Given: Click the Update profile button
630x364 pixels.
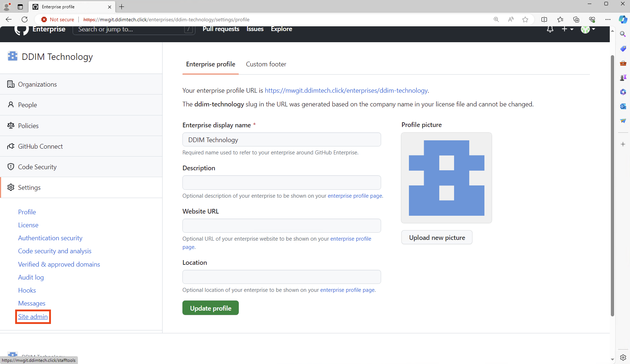Looking at the screenshot, I should [x=211, y=308].
